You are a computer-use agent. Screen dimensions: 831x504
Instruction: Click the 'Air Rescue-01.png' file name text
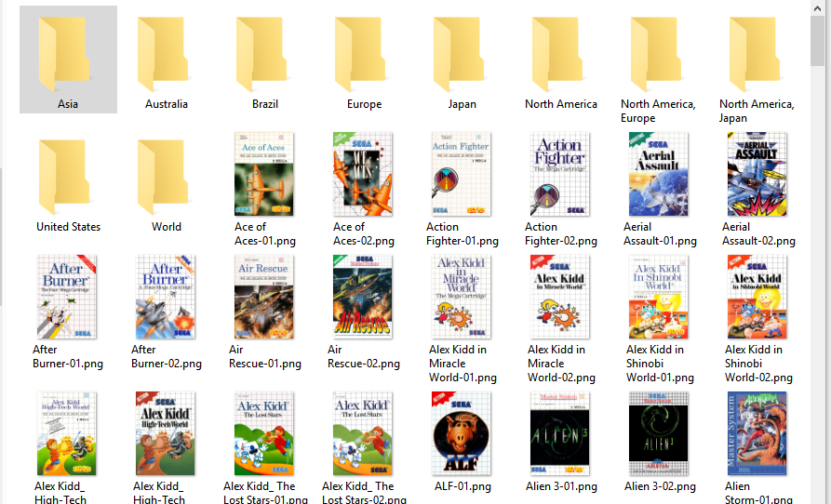click(265, 356)
